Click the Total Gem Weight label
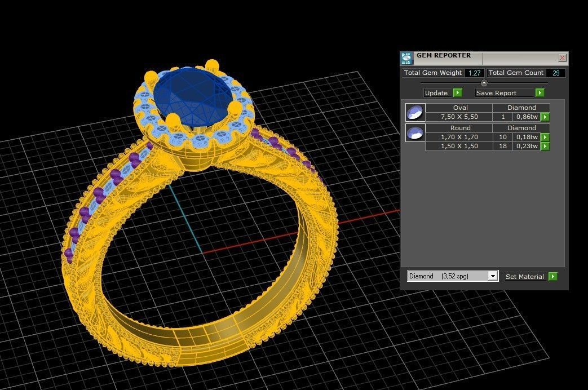 click(x=433, y=73)
